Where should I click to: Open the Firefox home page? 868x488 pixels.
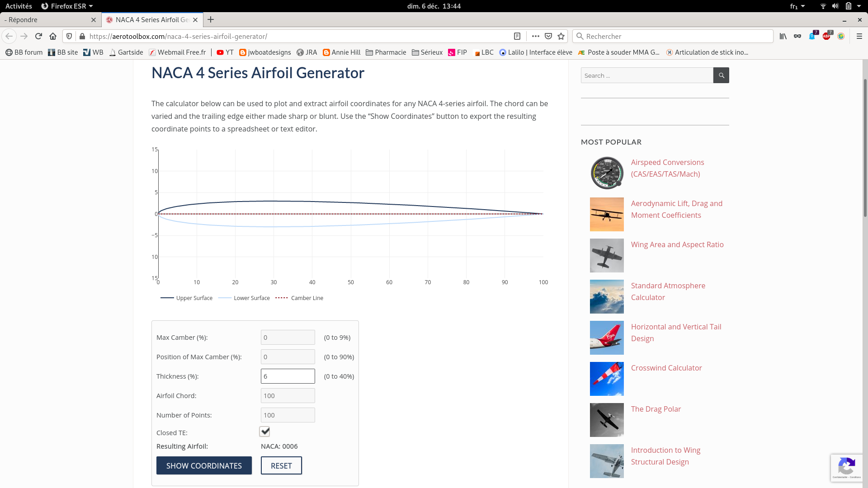click(x=53, y=36)
